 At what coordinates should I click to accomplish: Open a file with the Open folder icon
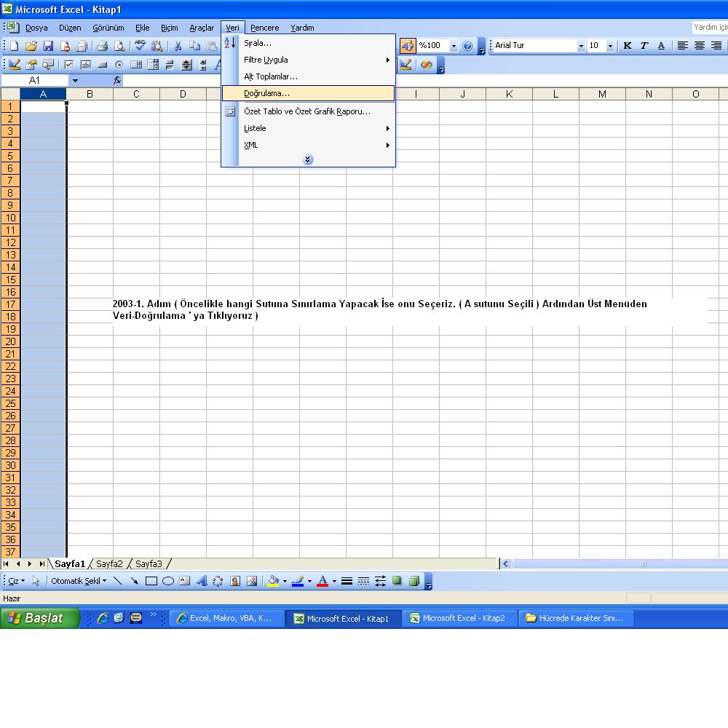31,46
